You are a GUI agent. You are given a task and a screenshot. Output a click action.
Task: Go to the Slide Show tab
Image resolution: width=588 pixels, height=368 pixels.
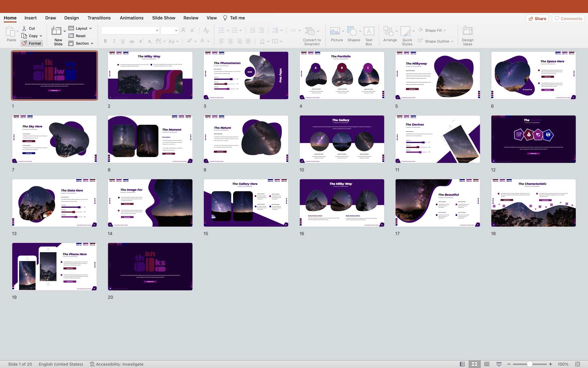164,18
